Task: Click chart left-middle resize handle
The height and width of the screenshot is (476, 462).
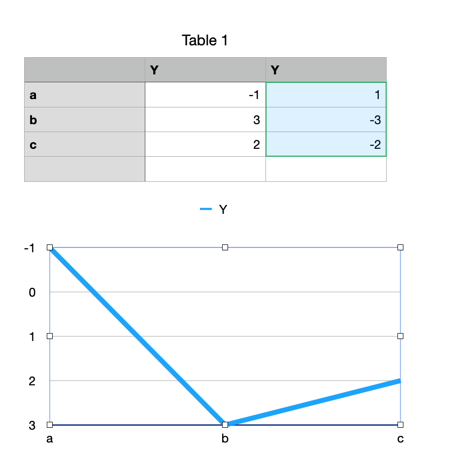Action: pyautogui.click(x=50, y=336)
